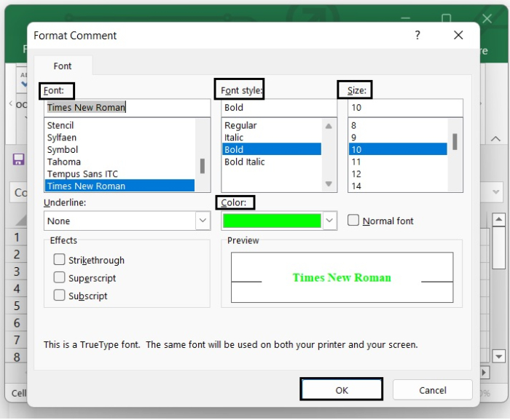Click the Cancel button

tap(433, 389)
